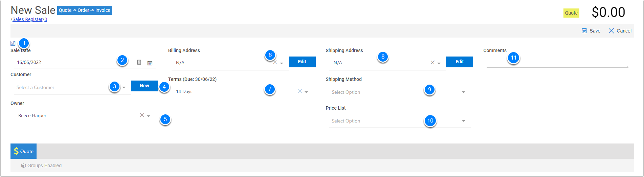
Task: Click the Save disk icon
Action: pos(584,31)
